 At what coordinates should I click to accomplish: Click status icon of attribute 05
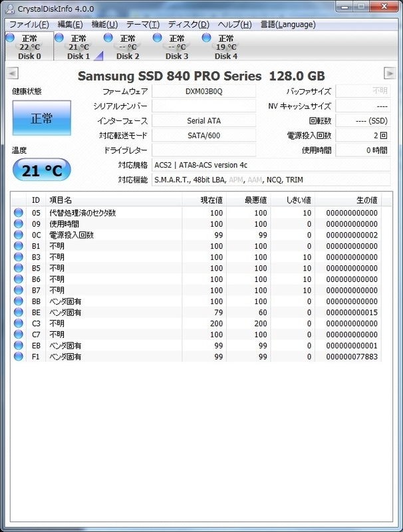coord(19,213)
